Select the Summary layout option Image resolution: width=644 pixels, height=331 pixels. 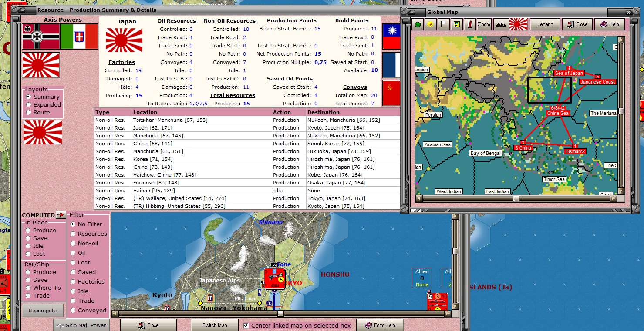click(43, 97)
